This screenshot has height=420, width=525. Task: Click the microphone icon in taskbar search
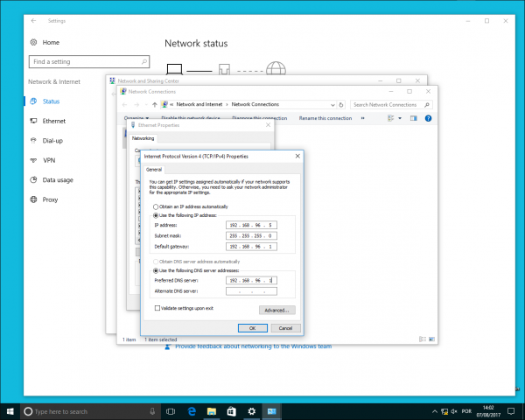click(x=152, y=411)
